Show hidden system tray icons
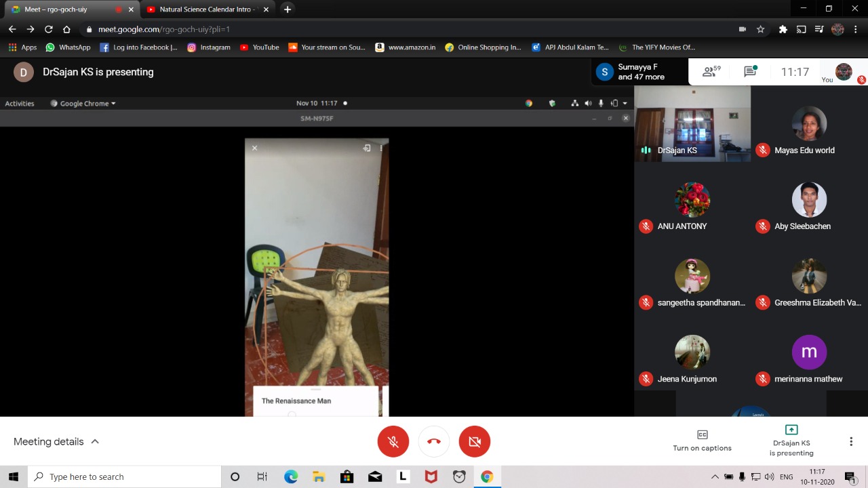The image size is (868, 488). click(715, 476)
